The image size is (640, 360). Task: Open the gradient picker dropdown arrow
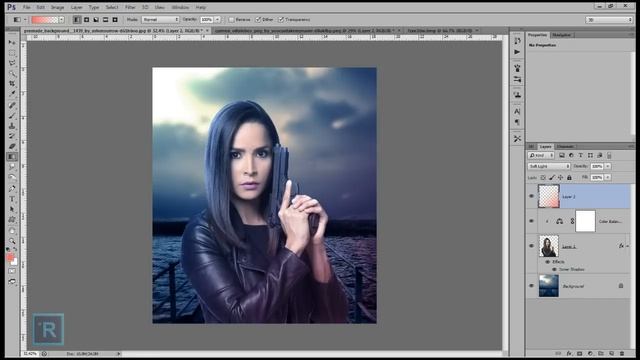[61, 20]
